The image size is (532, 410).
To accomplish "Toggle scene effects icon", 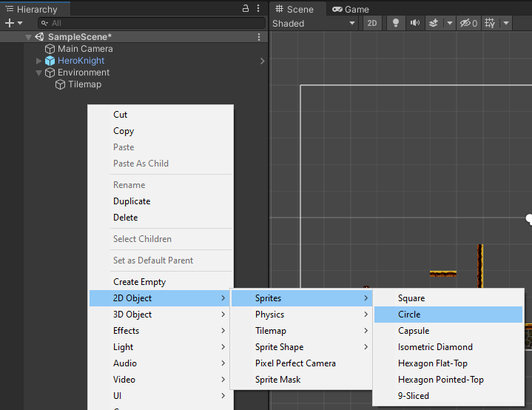I will 434,23.
